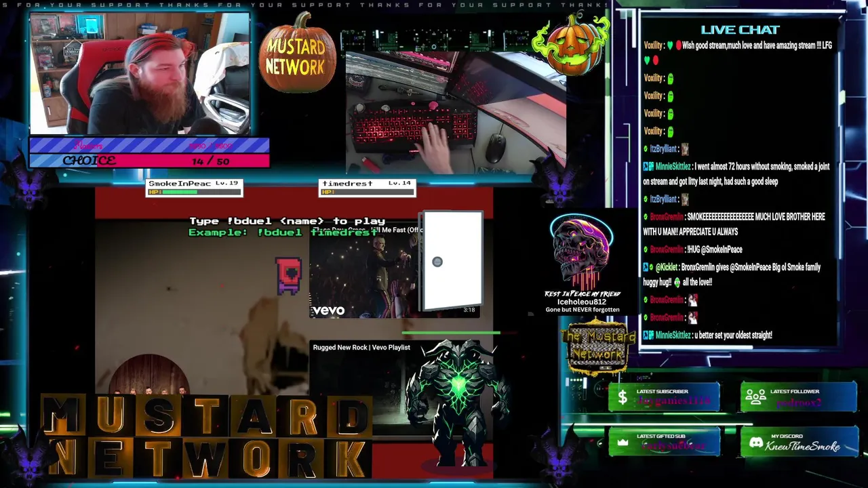Image resolution: width=868 pixels, height=488 pixels.
Task: Click the neon skull memorial icon
Action: 582,251
